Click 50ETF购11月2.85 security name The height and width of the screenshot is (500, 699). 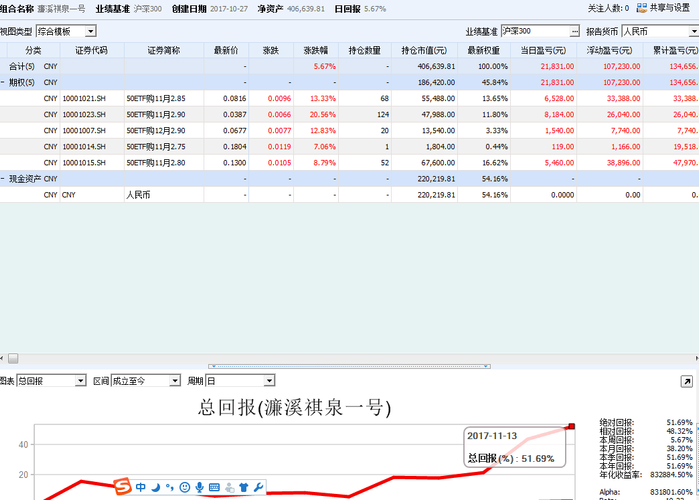[x=156, y=98]
